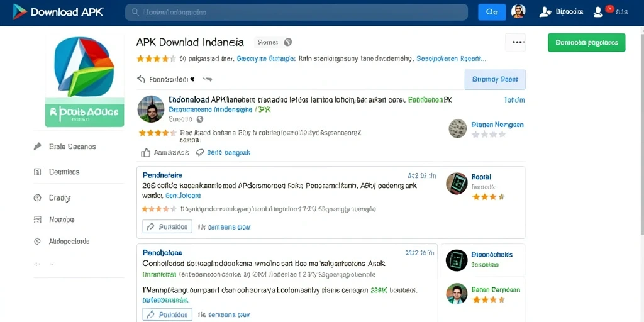Click the orange stars in the Pendnaraira review
Viewport: 644px width, 322px height.
click(x=159, y=209)
